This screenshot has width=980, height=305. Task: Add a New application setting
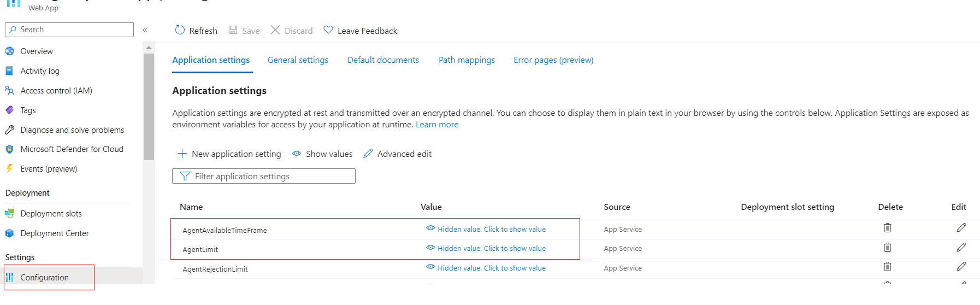(229, 154)
